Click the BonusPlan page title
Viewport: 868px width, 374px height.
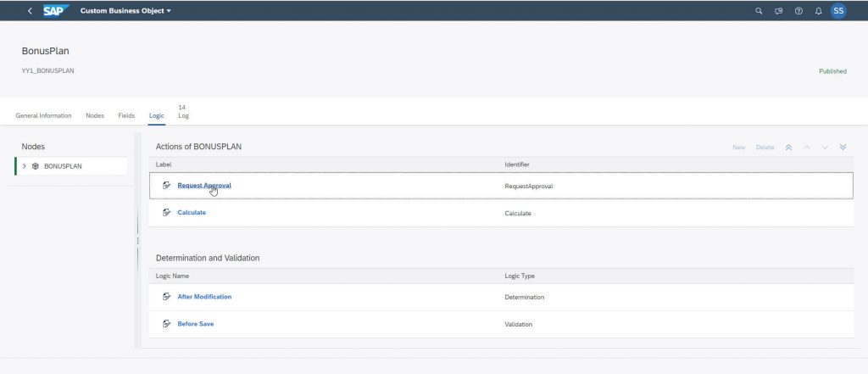[46, 51]
